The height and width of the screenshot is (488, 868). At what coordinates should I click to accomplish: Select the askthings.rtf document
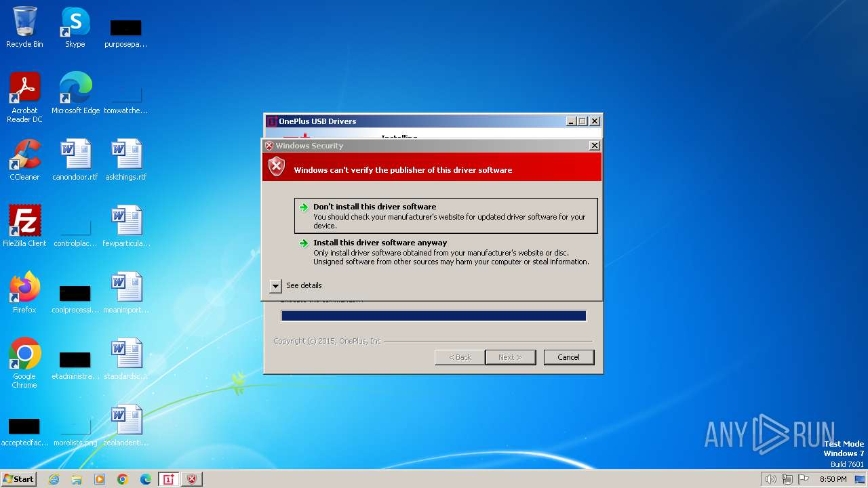(x=126, y=160)
